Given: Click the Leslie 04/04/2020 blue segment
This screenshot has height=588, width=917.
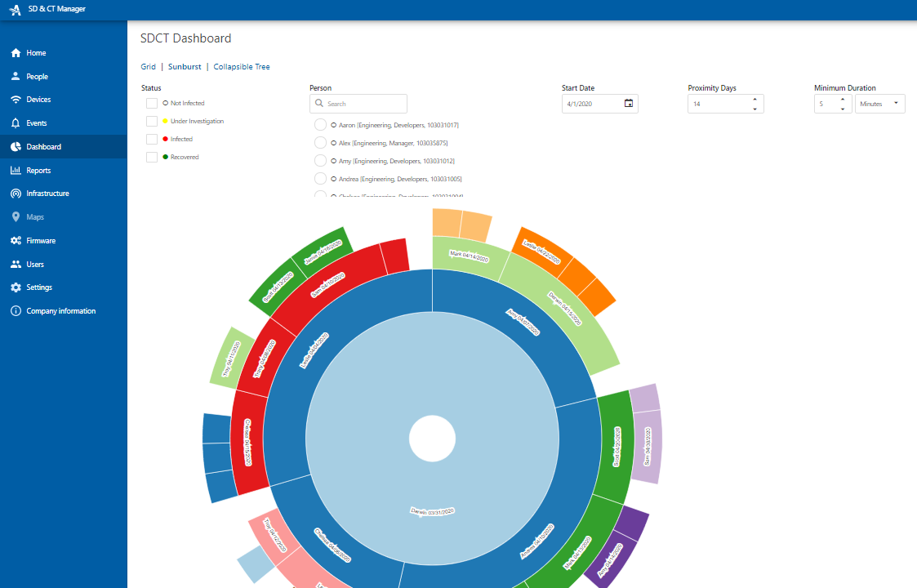Looking at the screenshot, I should pyautogui.click(x=314, y=350).
